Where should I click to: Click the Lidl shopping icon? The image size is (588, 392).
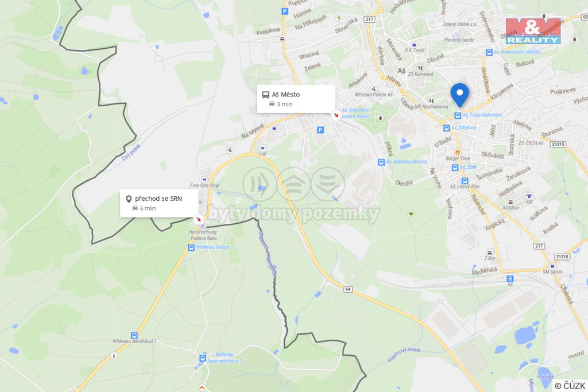tap(262, 148)
